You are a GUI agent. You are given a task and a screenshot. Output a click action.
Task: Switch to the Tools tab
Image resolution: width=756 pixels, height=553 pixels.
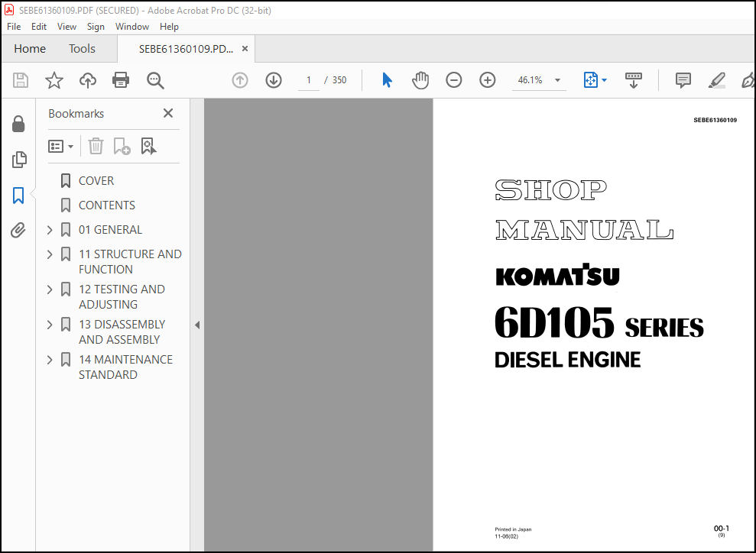pos(82,49)
